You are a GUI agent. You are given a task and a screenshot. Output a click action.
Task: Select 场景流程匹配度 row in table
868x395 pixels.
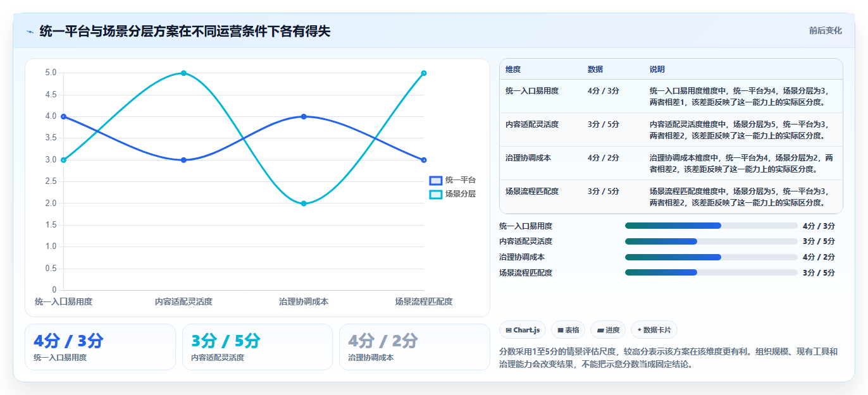click(671, 197)
